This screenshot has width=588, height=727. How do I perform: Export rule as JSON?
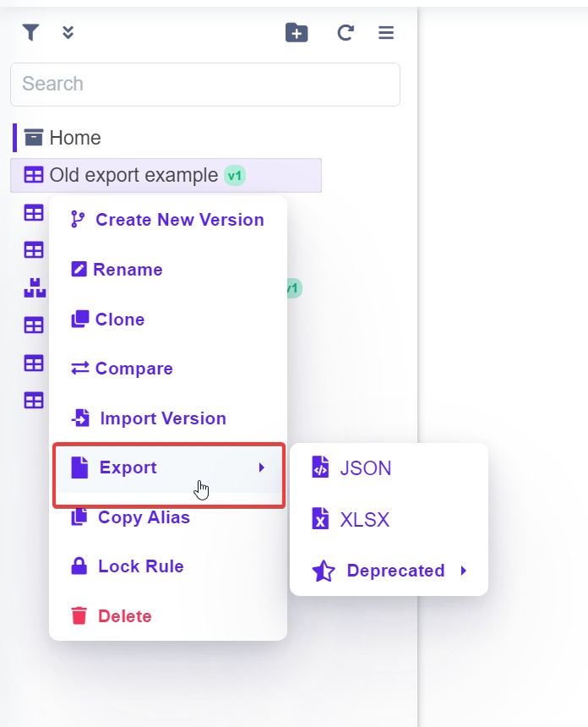(x=365, y=468)
